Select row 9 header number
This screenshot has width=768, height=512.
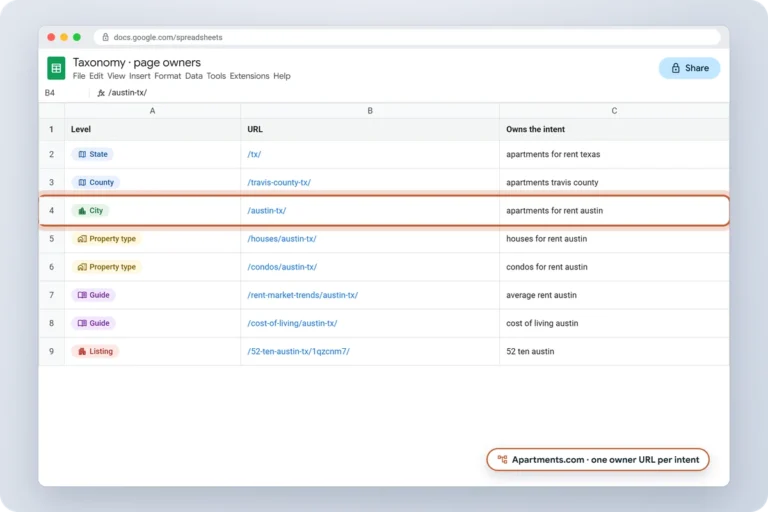click(x=51, y=351)
